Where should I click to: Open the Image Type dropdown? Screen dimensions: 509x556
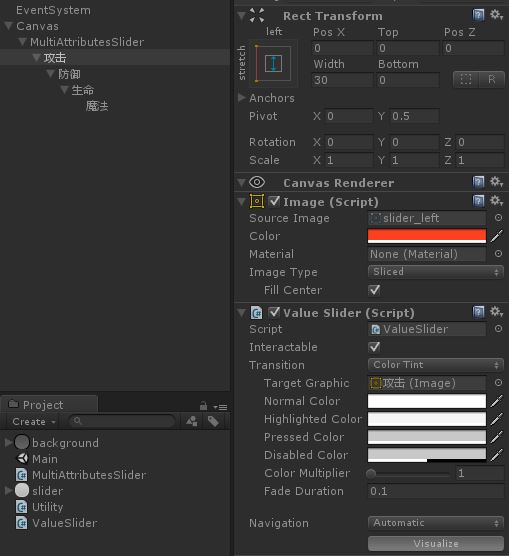[x=436, y=272]
